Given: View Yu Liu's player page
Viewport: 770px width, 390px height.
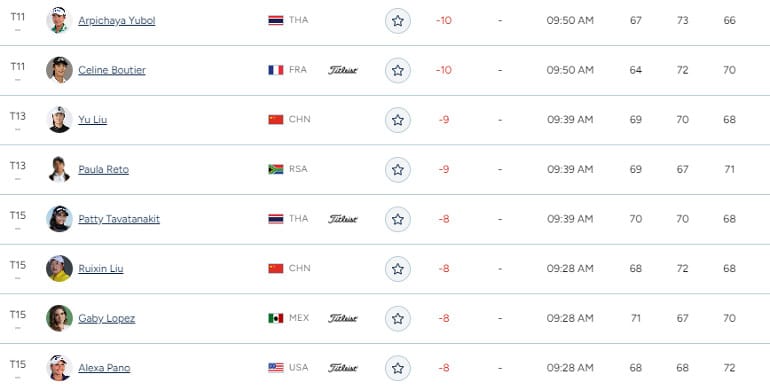Looking at the screenshot, I should click(93, 120).
